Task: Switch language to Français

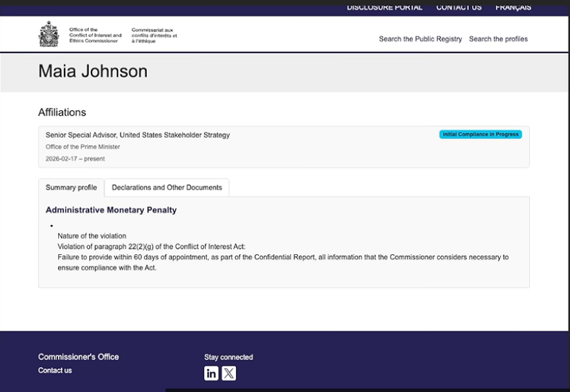Action: pyautogui.click(x=513, y=8)
